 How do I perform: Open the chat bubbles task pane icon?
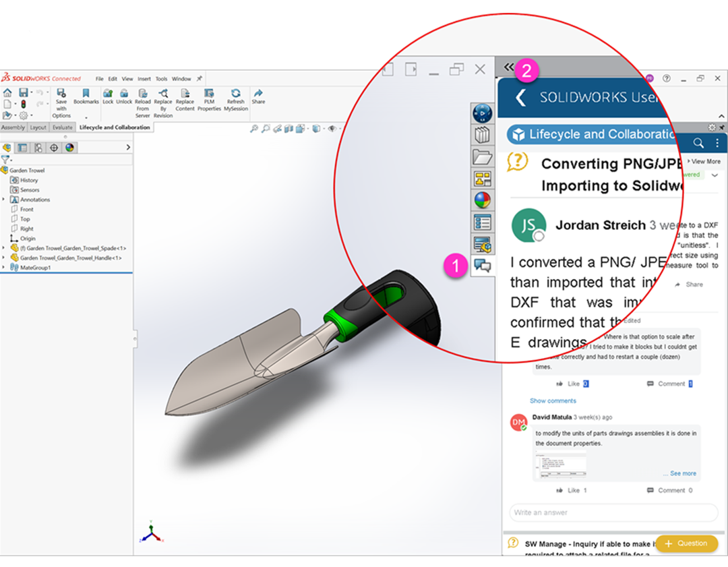(x=482, y=266)
